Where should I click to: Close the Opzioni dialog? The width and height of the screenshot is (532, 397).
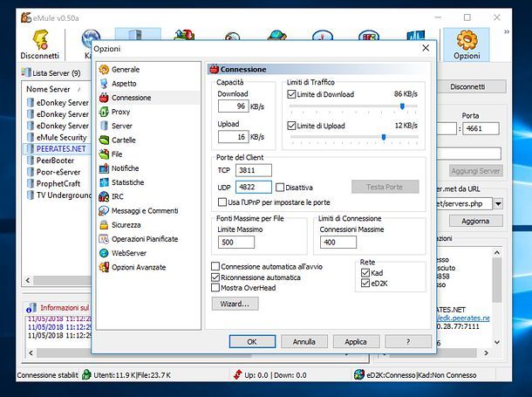point(426,48)
